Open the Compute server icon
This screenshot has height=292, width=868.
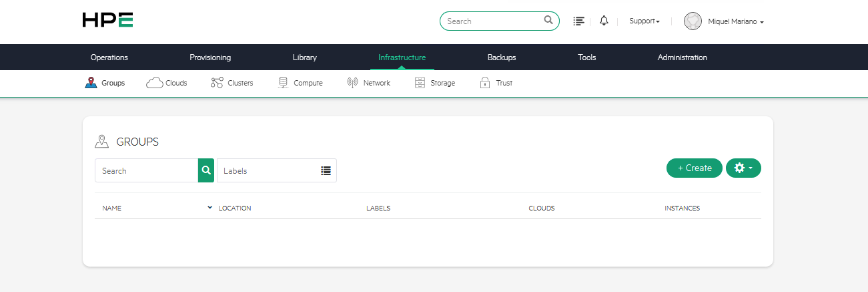pos(283,83)
